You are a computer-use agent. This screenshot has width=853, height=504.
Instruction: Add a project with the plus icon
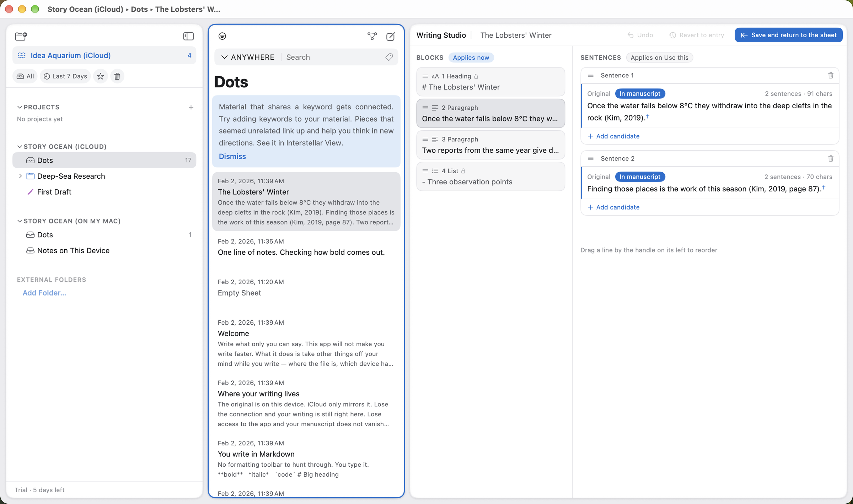tap(191, 107)
